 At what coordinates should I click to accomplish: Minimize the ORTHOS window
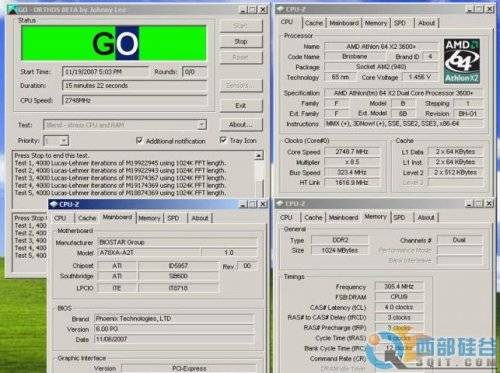[x=244, y=10]
